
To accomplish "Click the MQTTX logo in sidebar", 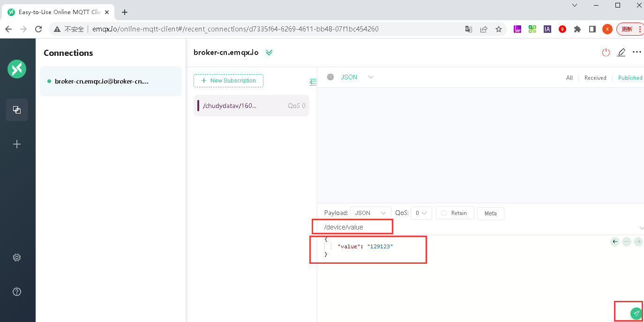I will pos(16,69).
